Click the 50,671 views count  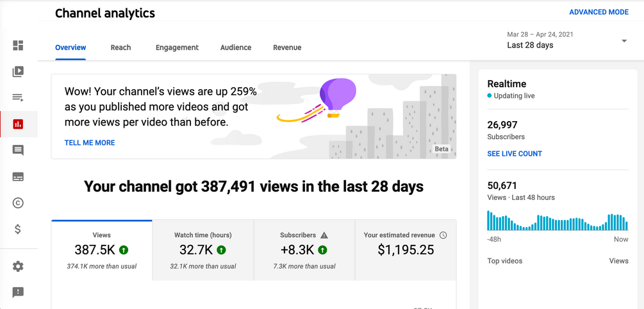coord(502,186)
